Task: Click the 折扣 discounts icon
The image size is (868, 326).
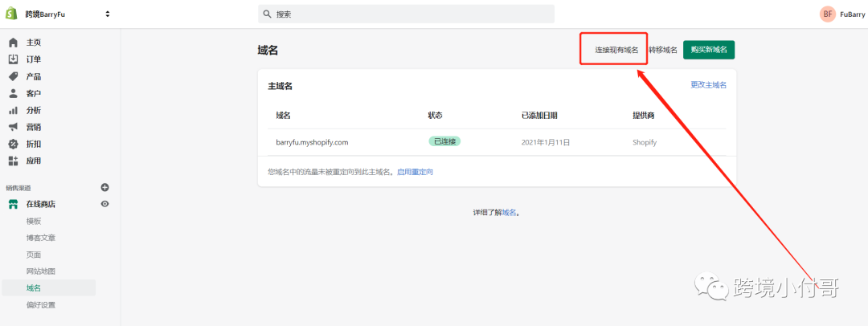Action: coord(14,144)
